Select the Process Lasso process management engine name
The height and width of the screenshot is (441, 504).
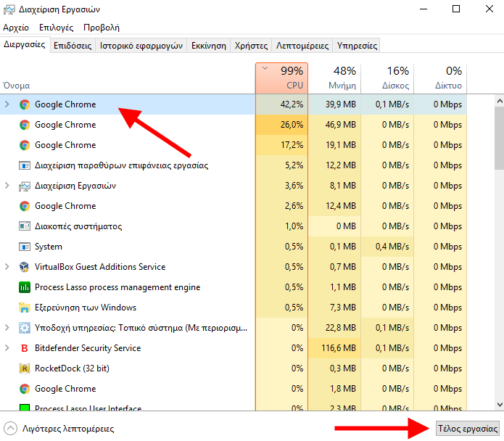[x=117, y=287]
